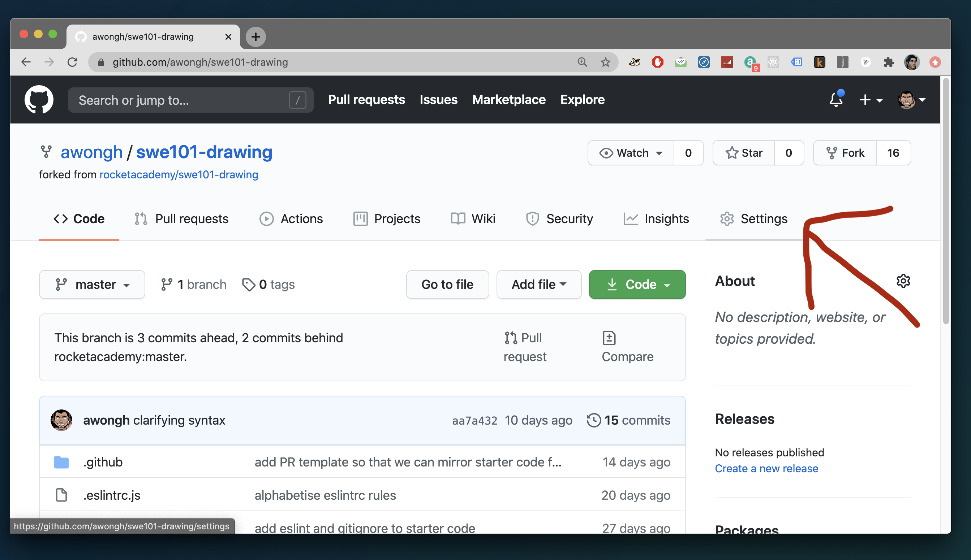Expand the master branch selector
The image size is (971, 560).
(x=92, y=284)
